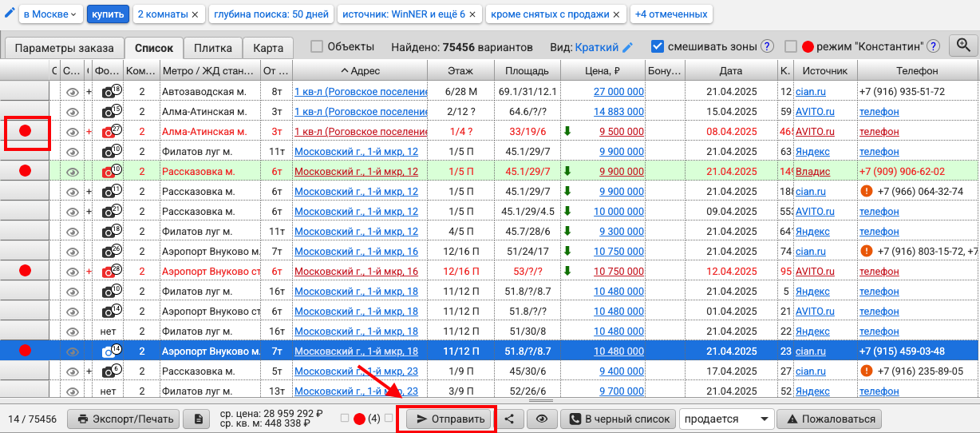Remove 'кроме снятых с продажи' filter

coord(616,14)
